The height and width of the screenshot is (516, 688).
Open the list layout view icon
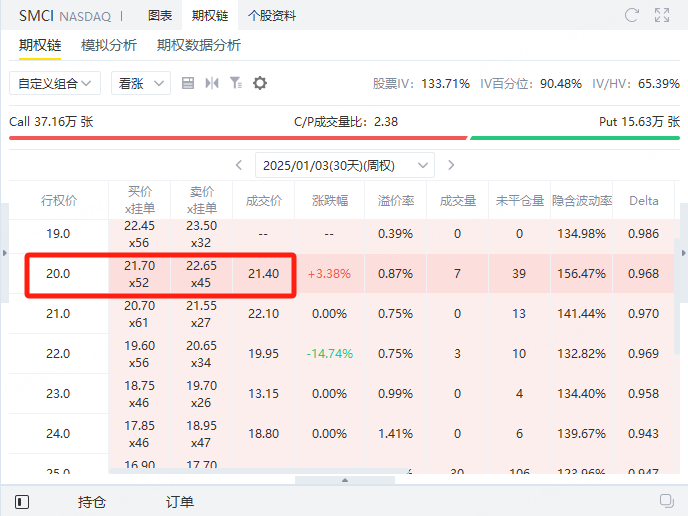188,83
